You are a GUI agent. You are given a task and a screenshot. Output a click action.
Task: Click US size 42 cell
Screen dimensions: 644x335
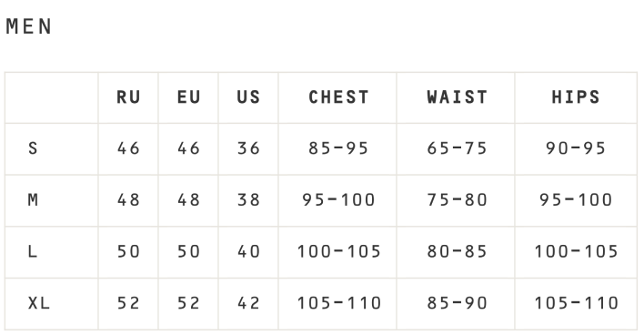[248, 303]
